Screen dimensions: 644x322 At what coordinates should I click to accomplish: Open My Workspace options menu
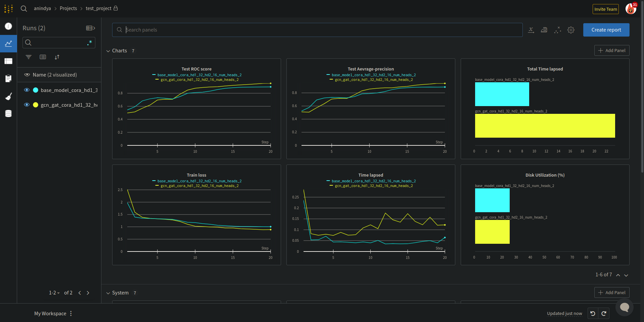(x=71, y=314)
